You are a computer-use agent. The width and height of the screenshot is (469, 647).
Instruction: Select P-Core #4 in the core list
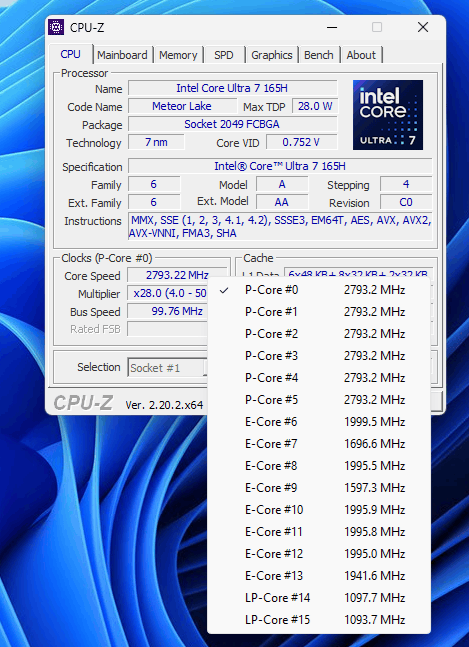click(x=319, y=378)
